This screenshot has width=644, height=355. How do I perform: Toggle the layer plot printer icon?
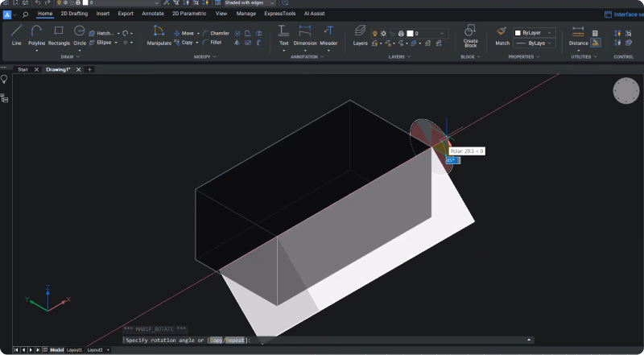[x=400, y=33]
